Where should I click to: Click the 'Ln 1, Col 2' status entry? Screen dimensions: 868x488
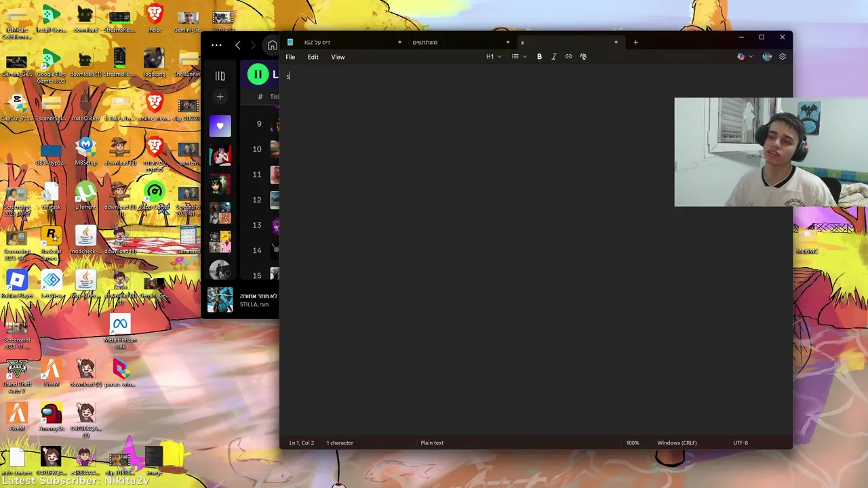click(301, 443)
